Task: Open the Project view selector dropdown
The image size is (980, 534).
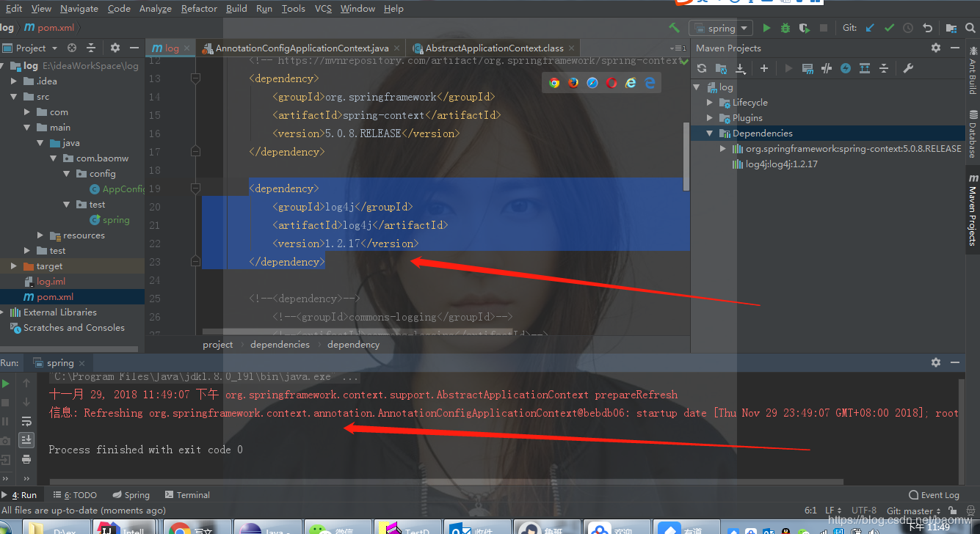Action: [30, 48]
